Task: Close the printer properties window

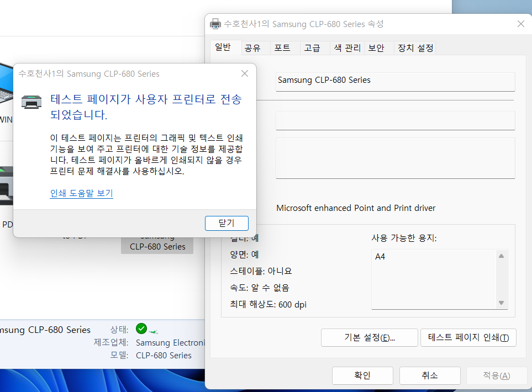Action: (521, 24)
